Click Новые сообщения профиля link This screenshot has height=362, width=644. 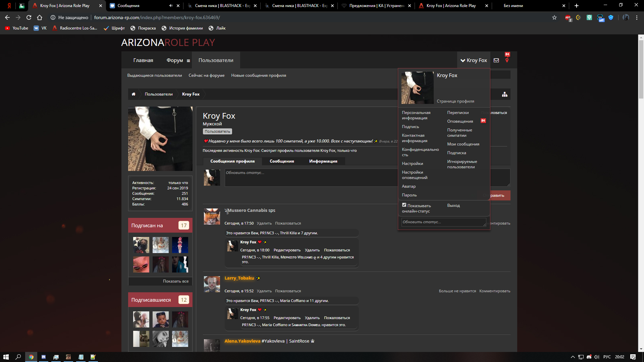(x=258, y=75)
